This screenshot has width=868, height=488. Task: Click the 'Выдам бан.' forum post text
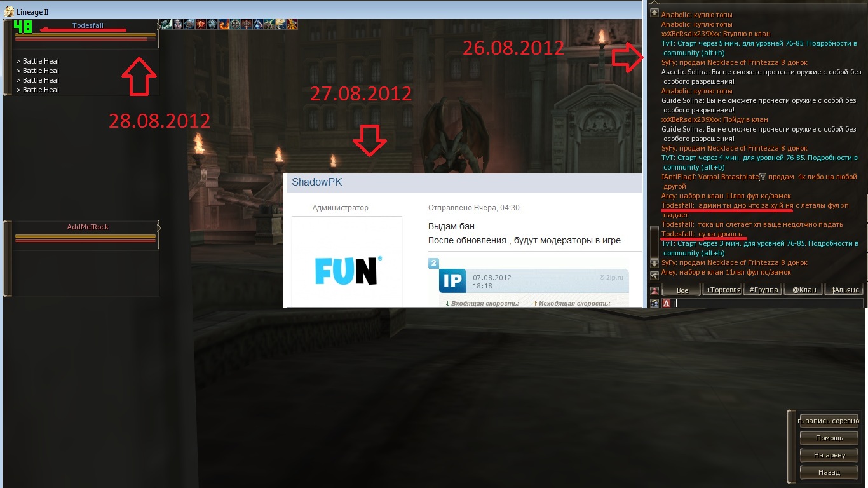(x=452, y=227)
